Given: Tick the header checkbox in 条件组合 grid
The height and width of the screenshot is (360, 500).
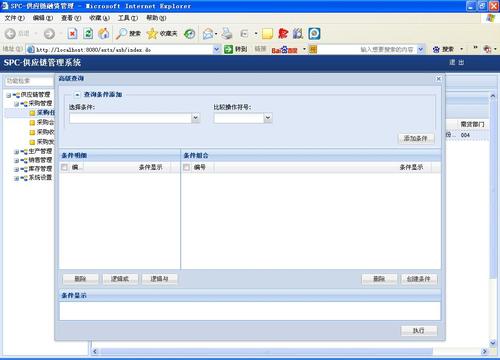Looking at the screenshot, I should (x=186, y=167).
